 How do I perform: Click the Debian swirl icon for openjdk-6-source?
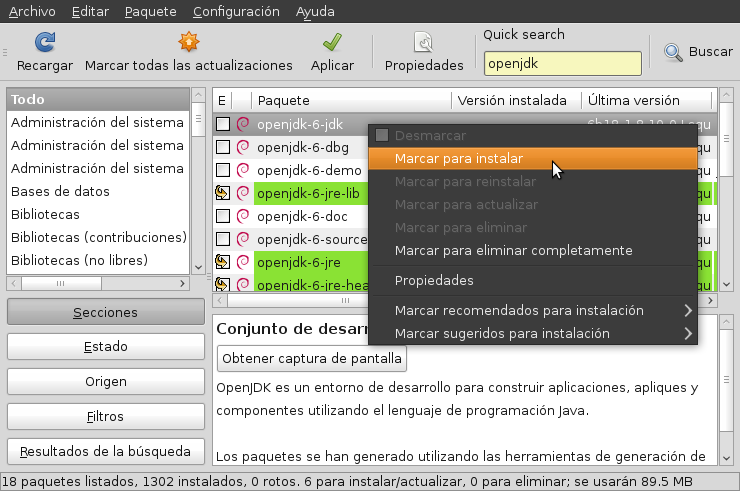pos(243,239)
